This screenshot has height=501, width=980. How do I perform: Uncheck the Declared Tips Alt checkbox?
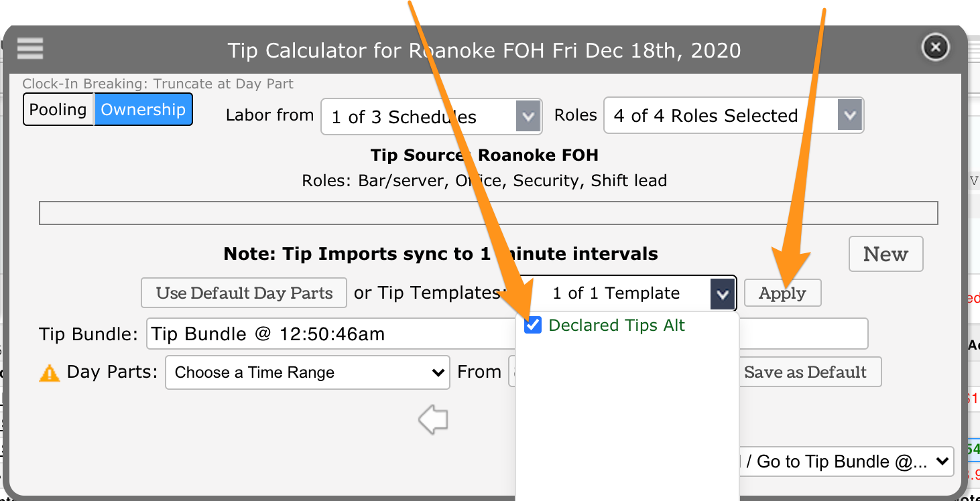pos(533,326)
